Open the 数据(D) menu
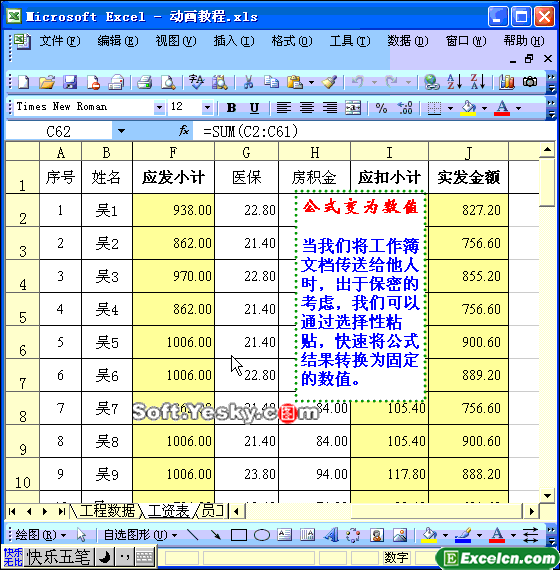The image size is (560, 570). pos(408,41)
